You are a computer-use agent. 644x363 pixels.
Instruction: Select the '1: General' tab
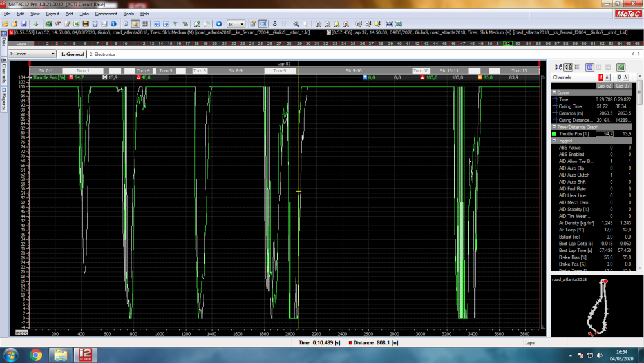pos(72,54)
